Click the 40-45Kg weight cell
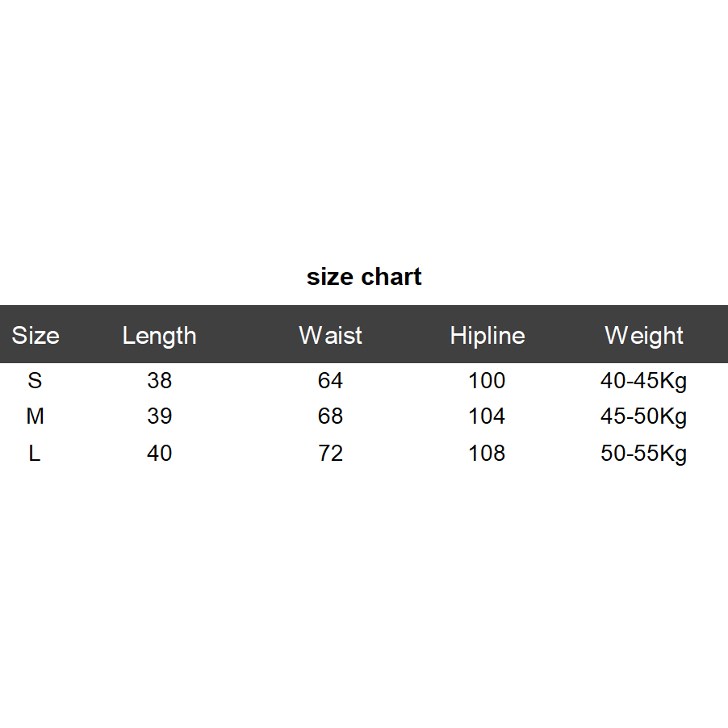The height and width of the screenshot is (728, 728). point(643,380)
